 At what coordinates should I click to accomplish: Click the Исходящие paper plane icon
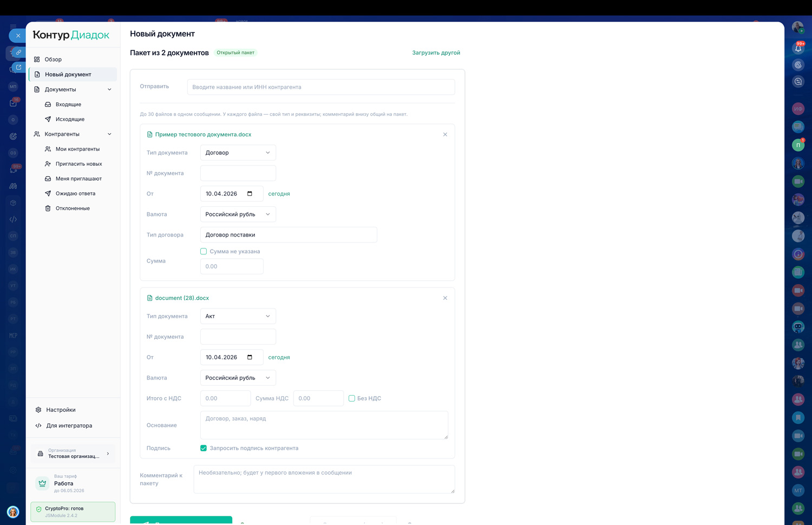tap(48, 119)
